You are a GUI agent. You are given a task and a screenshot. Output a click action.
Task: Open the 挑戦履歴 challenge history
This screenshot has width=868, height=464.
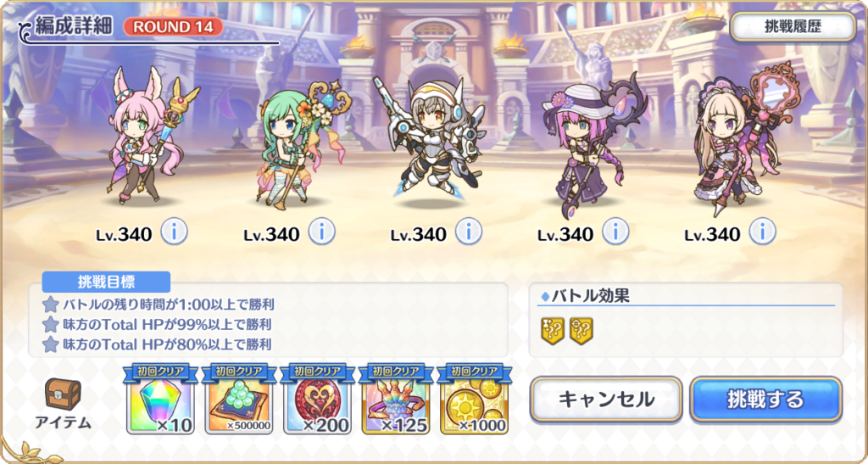[x=793, y=27]
